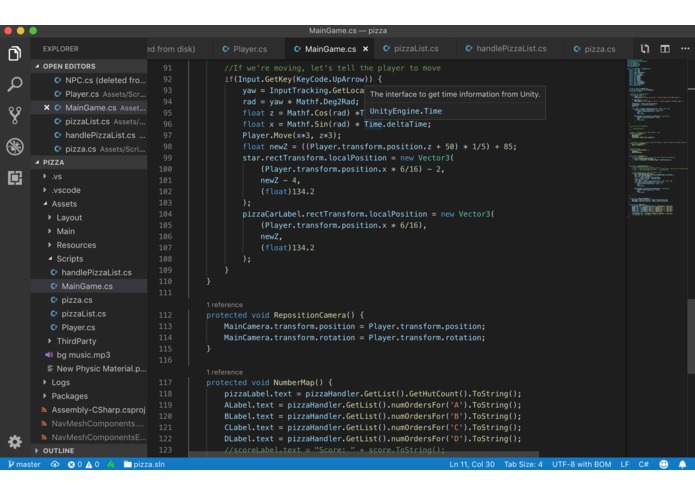Click the open changes compare icon

coord(645,49)
